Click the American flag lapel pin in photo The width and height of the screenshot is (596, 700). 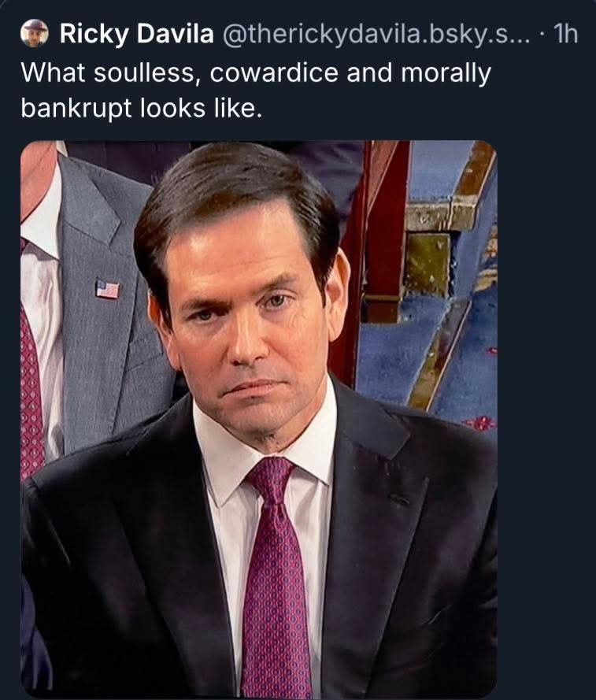(107, 289)
